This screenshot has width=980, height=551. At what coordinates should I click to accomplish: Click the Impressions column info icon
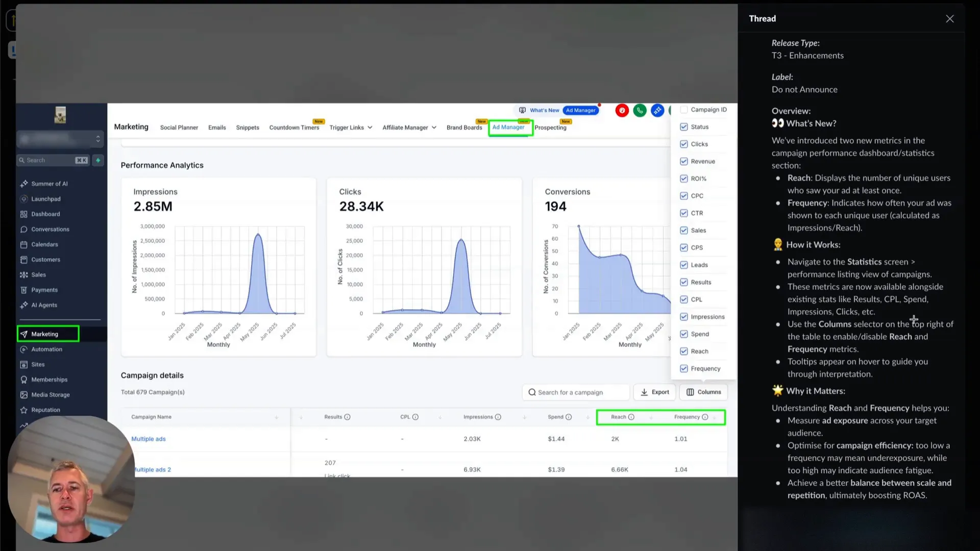point(498,417)
